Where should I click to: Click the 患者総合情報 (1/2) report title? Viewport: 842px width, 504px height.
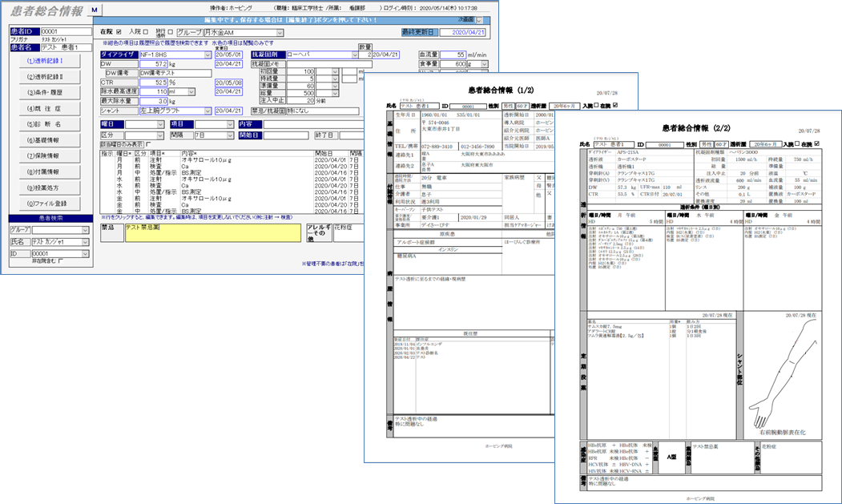pos(501,91)
